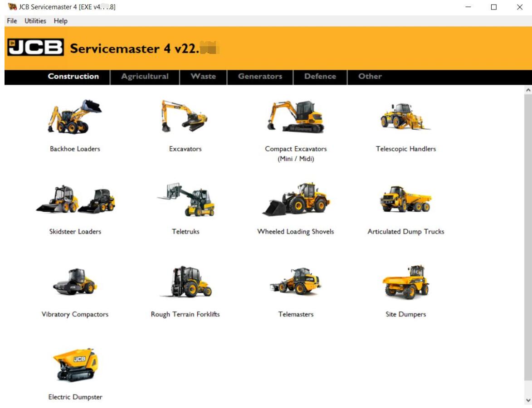Viewport: 532px width, 408px height.
Task: Open the Backhoe Loaders machine icon
Action: (75, 117)
